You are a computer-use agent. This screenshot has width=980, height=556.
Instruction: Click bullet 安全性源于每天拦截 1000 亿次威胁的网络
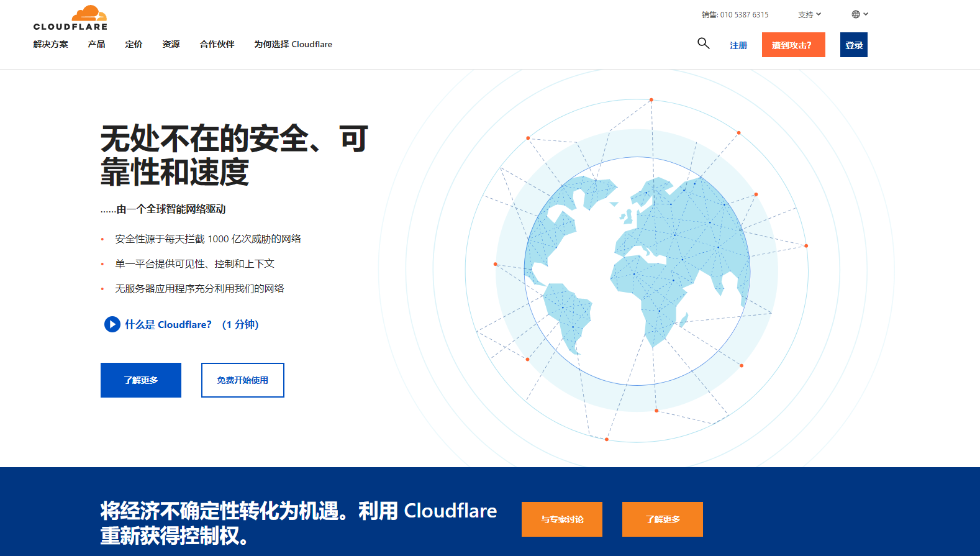point(208,239)
